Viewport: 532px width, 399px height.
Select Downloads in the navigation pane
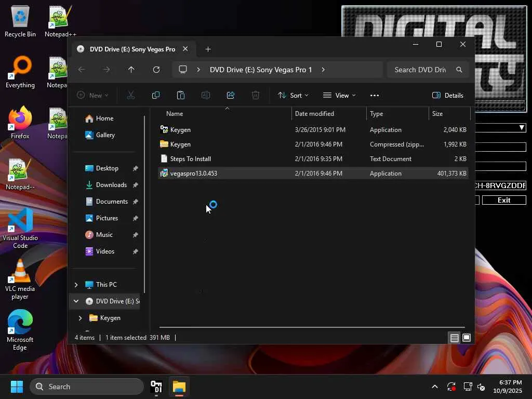pos(111,185)
